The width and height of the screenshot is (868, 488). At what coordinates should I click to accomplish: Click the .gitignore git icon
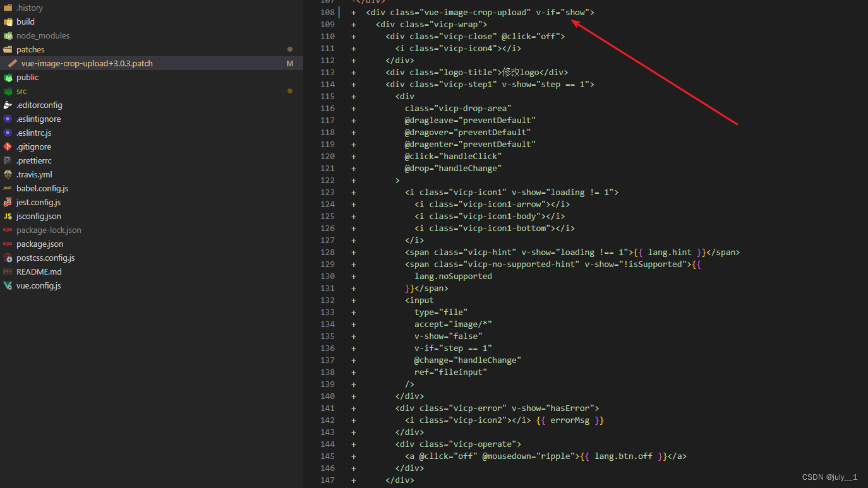[8, 147]
